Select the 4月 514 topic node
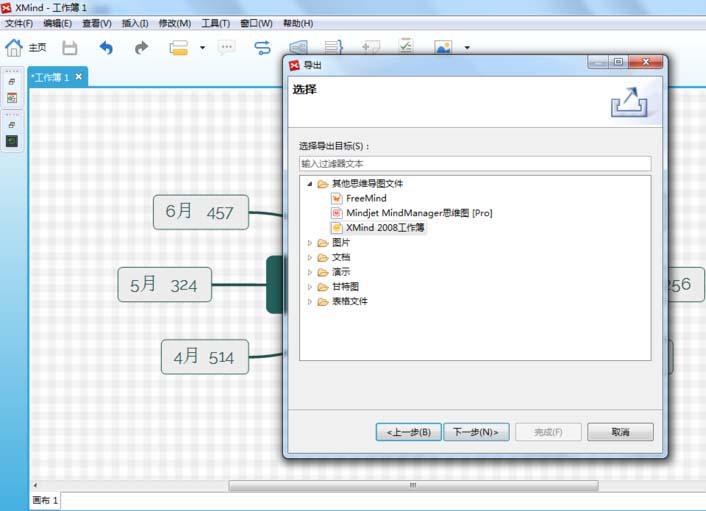This screenshot has width=706, height=511. click(x=205, y=357)
